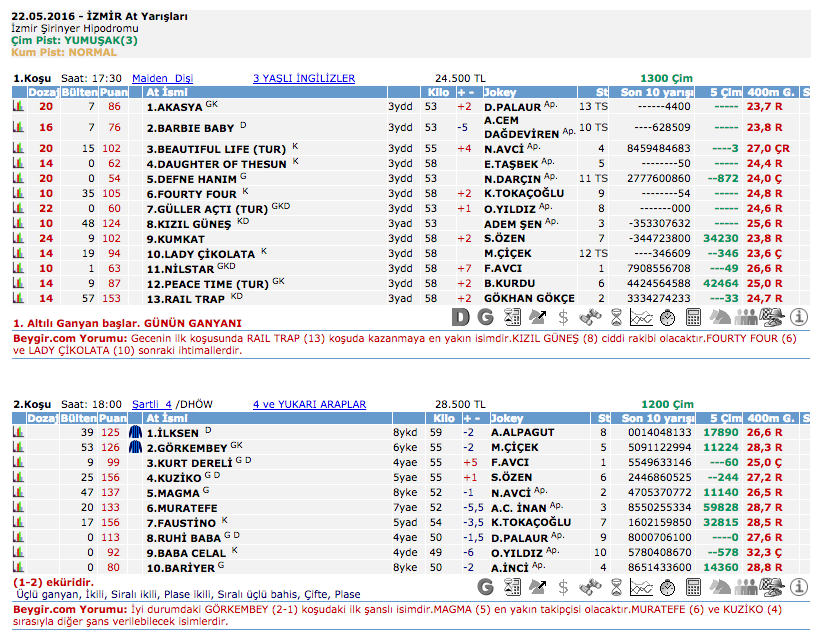Viewport: 818px width, 640px height.
Task: Open the bar chart icon beside 5.MAGMA
Action: click(x=18, y=492)
